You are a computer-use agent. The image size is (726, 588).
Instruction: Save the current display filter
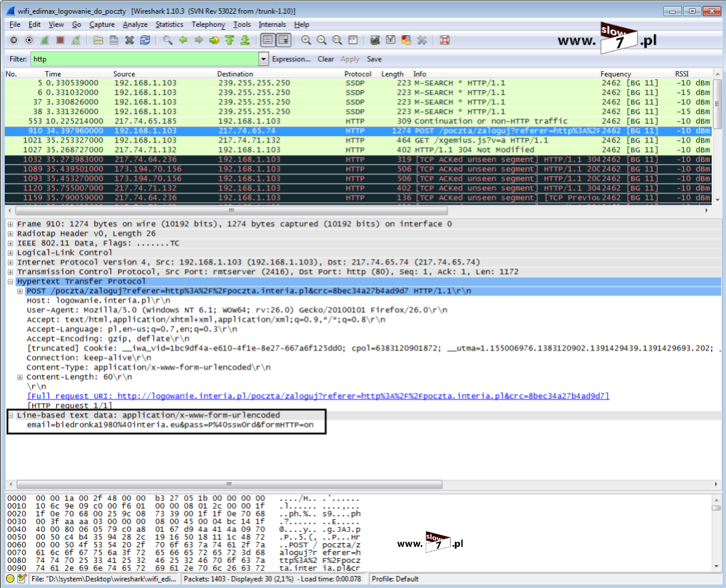[x=374, y=59]
